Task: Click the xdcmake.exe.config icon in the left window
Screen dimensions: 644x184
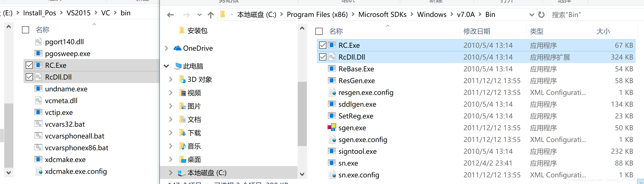Action: [x=39, y=171]
